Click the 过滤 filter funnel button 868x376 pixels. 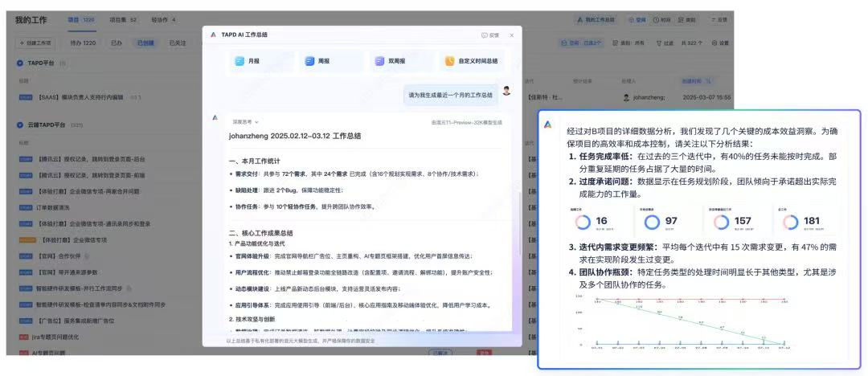(x=665, y=43)
